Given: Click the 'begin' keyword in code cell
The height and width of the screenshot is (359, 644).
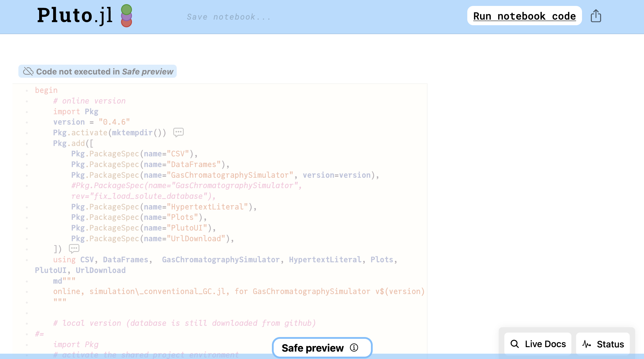Looking at the screenshot, I should [46, 90].
